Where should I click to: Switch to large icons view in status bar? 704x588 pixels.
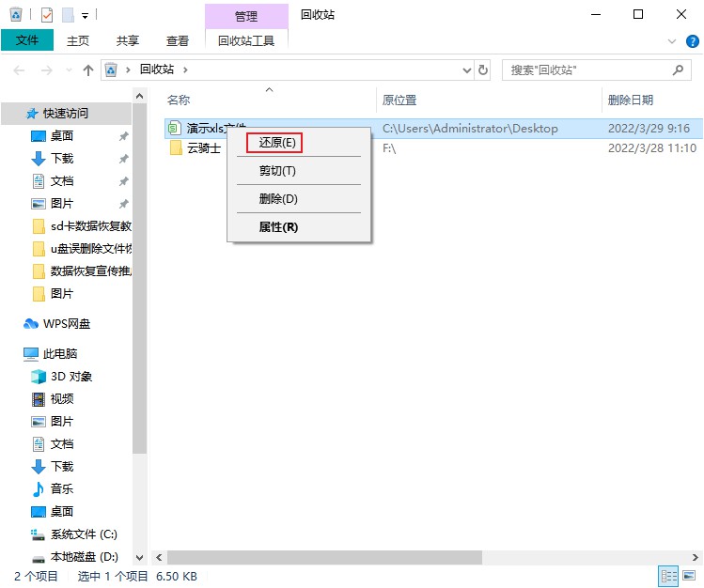click(689, 576)
